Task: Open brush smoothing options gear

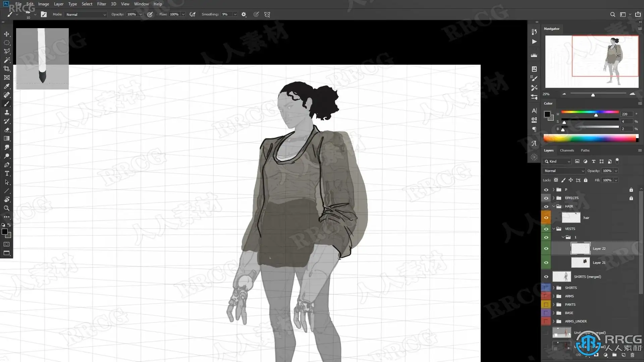Action: tap(244, 14)
